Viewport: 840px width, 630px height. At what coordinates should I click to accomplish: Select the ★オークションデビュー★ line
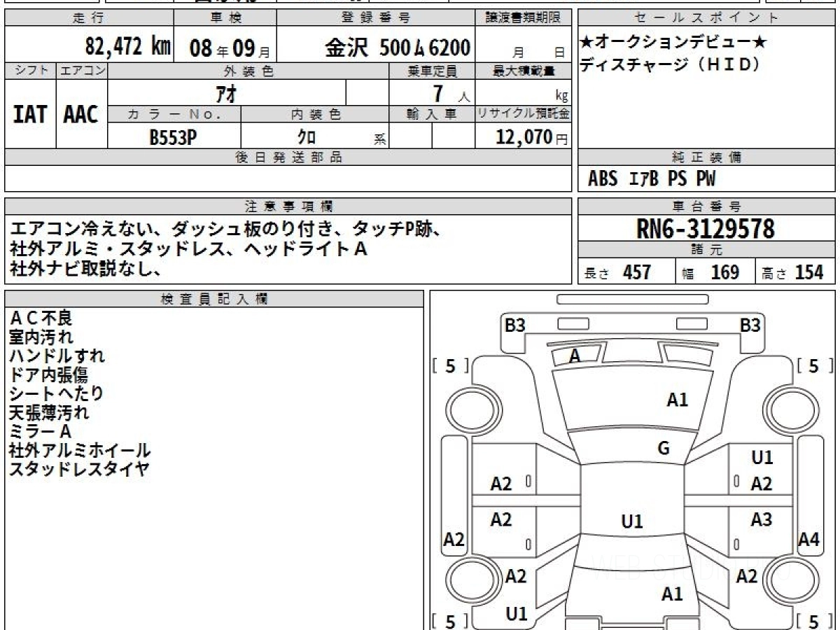pyautogui.click(x=673, y=42)
